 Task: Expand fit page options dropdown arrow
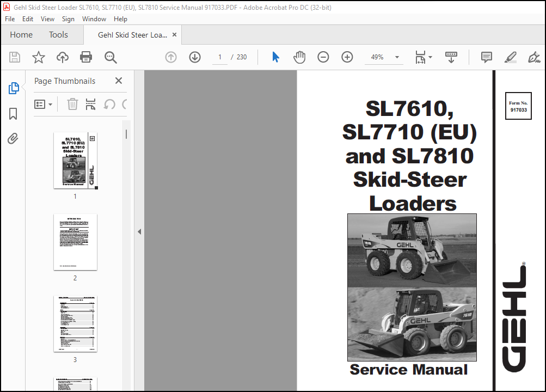[431, 57]
